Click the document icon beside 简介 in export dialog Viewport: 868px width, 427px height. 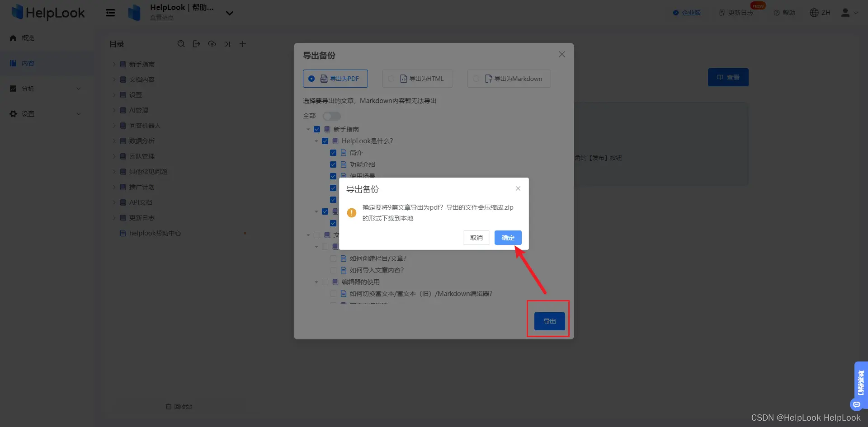pos(344,153)
